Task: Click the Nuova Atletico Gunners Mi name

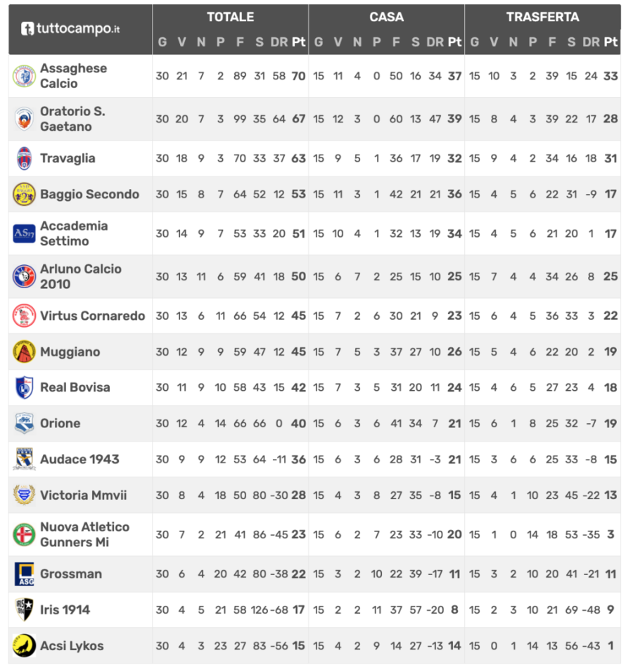Action: pos(84,534)
